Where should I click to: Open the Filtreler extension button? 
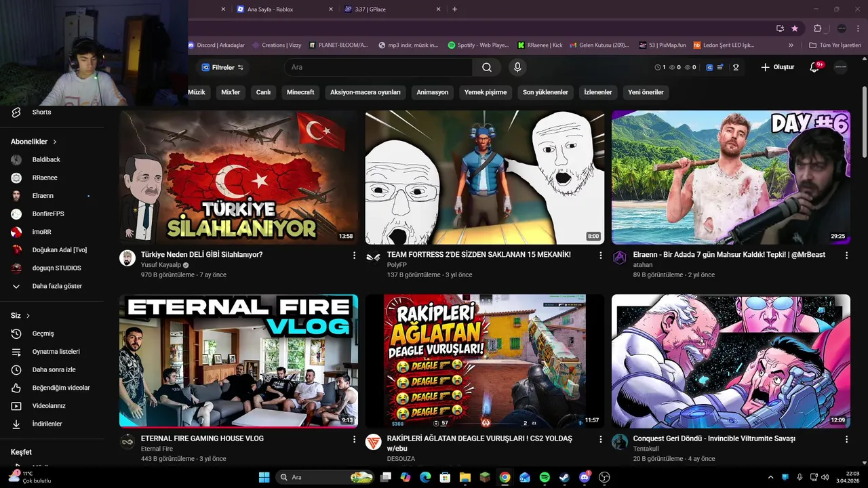tap(222, 67)
